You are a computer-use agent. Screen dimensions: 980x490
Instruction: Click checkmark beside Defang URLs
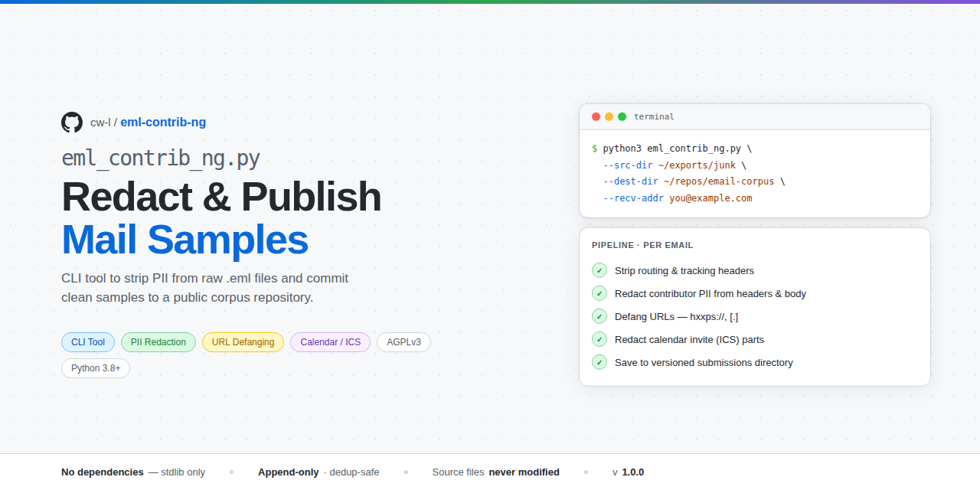tap(599, 316)
